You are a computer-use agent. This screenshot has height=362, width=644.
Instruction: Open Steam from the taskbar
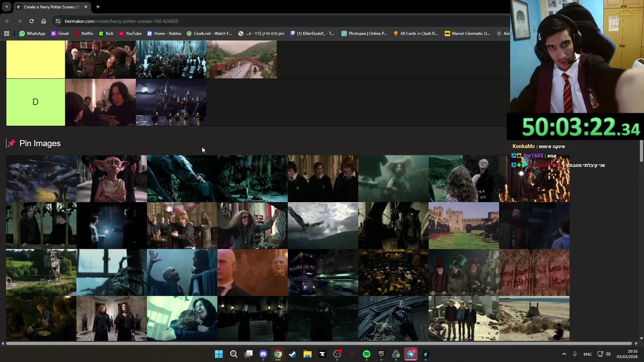[x=292, y=354]
